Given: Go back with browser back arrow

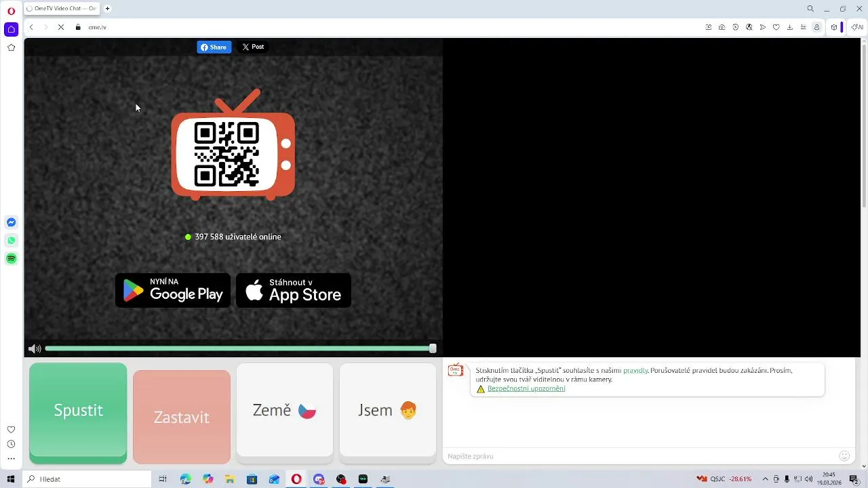Looking at the screenshot, I should coord(31,27).
